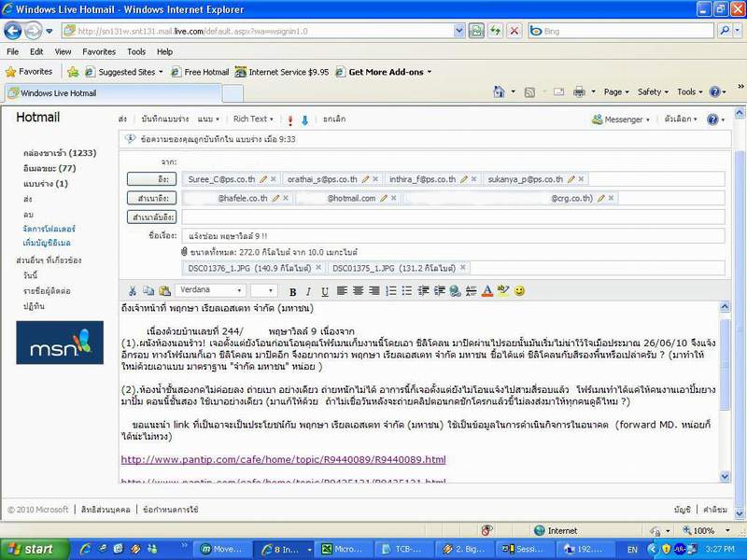The width and height of the screenshot is (747, 560).
Task: Open the Safety dropdown menu
Action: pos(653,91)
